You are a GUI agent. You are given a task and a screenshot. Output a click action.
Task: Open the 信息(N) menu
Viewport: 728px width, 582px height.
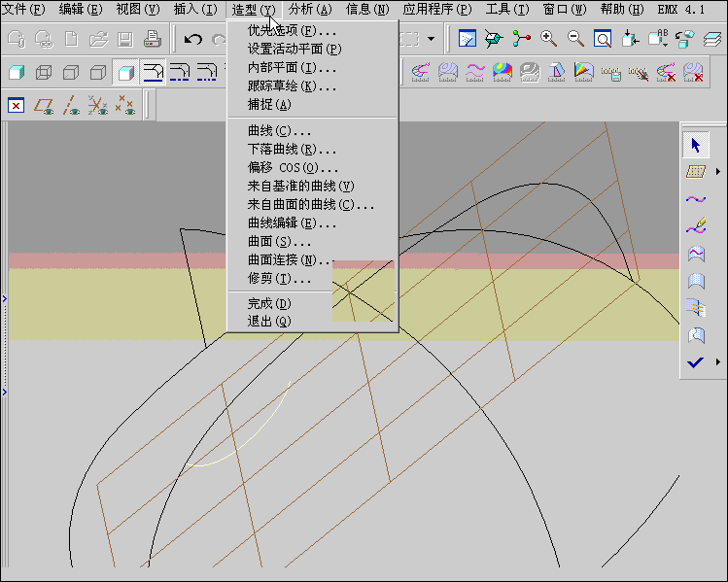click(367, 9)
